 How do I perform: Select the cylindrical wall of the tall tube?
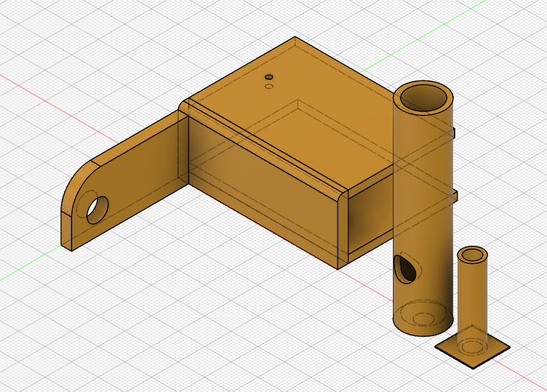[x=427, y=210]
